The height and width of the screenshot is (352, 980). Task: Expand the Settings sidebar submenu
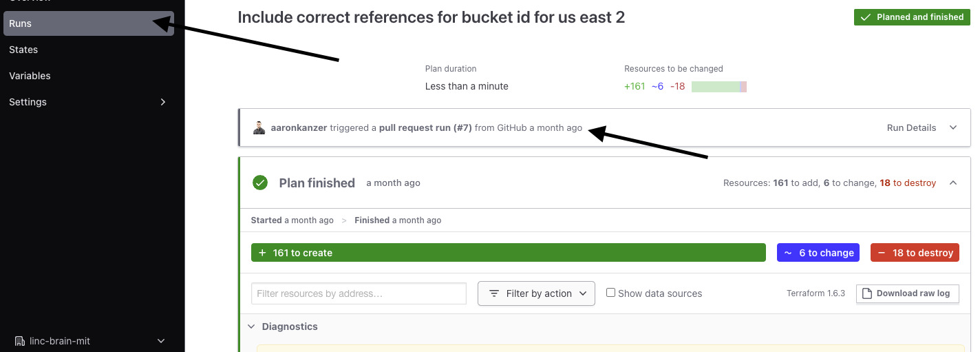162,102
